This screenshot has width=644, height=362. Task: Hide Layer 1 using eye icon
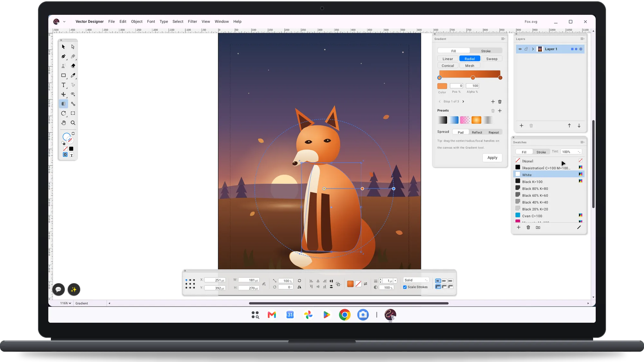click(x=520, y=49)
